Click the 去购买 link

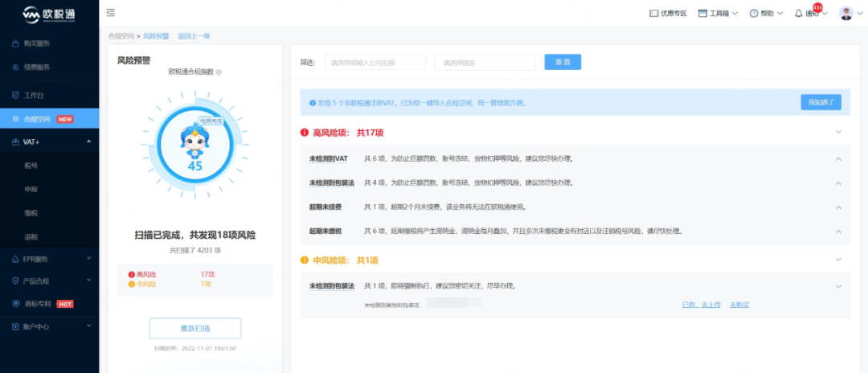[739, 305]
